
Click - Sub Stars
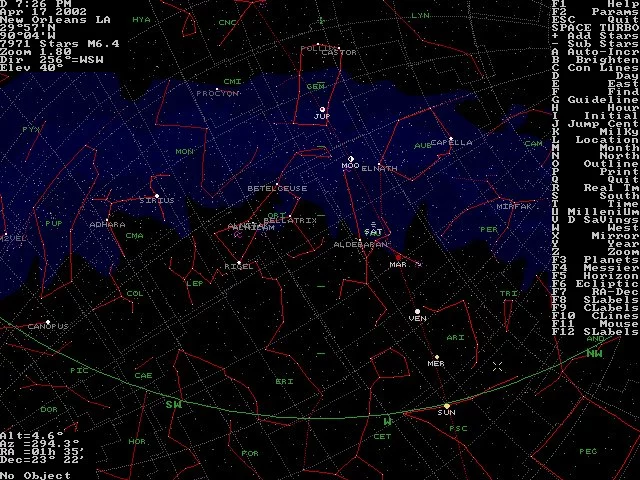point(596,44)
